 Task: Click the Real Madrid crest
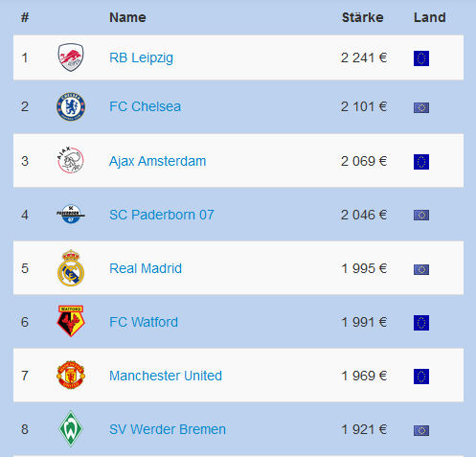[71, 268]
